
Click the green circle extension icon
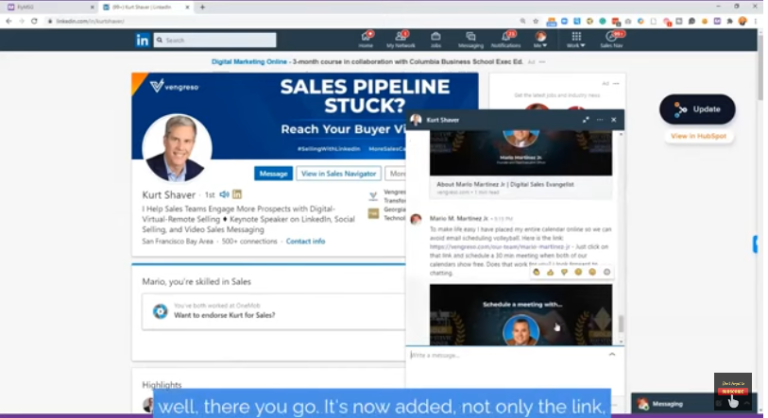pos(602,21)
